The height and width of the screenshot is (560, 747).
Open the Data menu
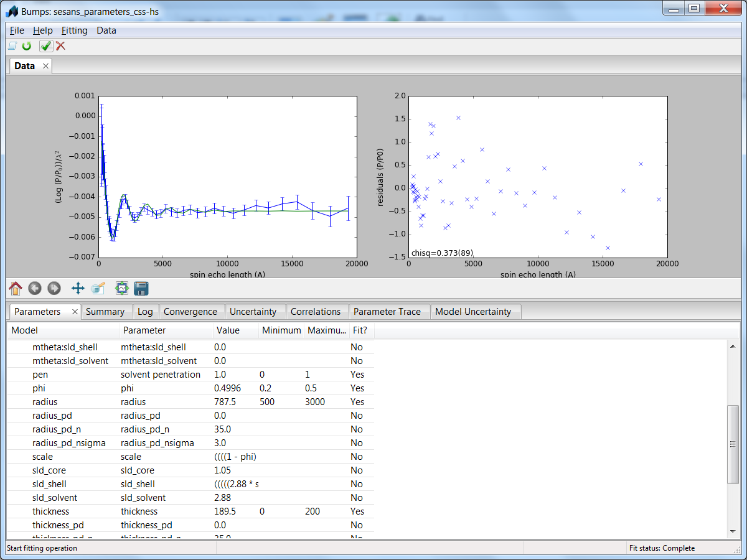pyautogui.click(x=106, y=30)
